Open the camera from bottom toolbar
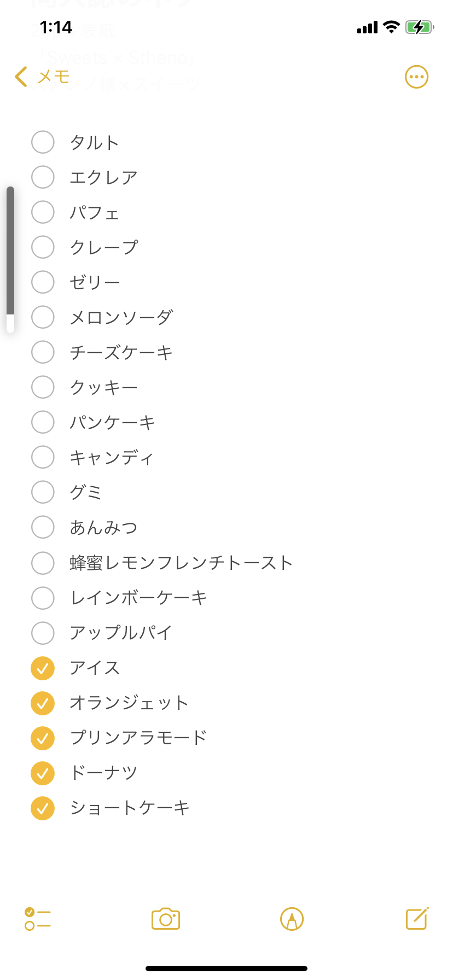The height and width of the screenshot is (980, 453). (x=166, y=919)
